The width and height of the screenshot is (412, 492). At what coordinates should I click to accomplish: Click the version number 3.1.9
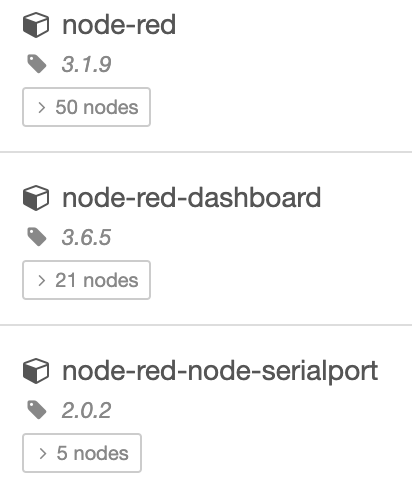pyautogui.click(x=86, y=64)
